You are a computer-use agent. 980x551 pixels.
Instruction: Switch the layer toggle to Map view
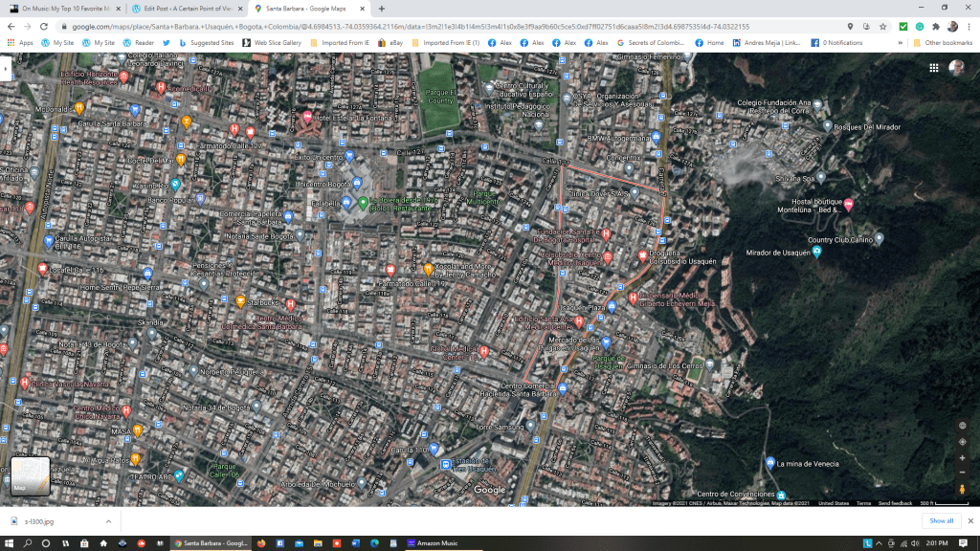[31, 476]
